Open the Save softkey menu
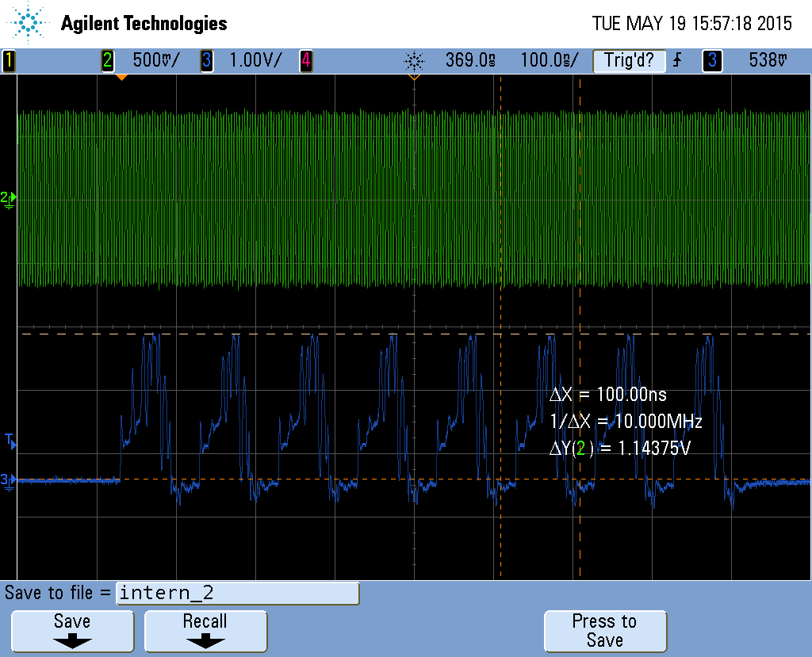This screenshot has width=812, height=657. point(72,631)
